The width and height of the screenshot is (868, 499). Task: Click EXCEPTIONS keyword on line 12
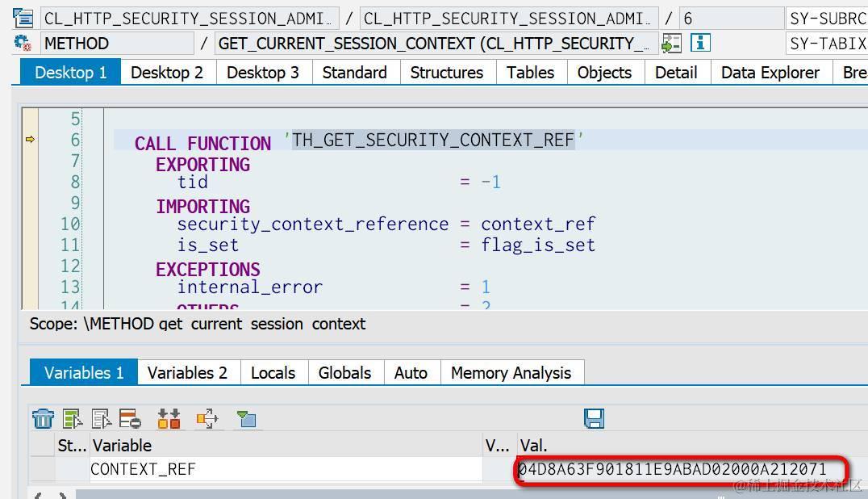[208, 270]
